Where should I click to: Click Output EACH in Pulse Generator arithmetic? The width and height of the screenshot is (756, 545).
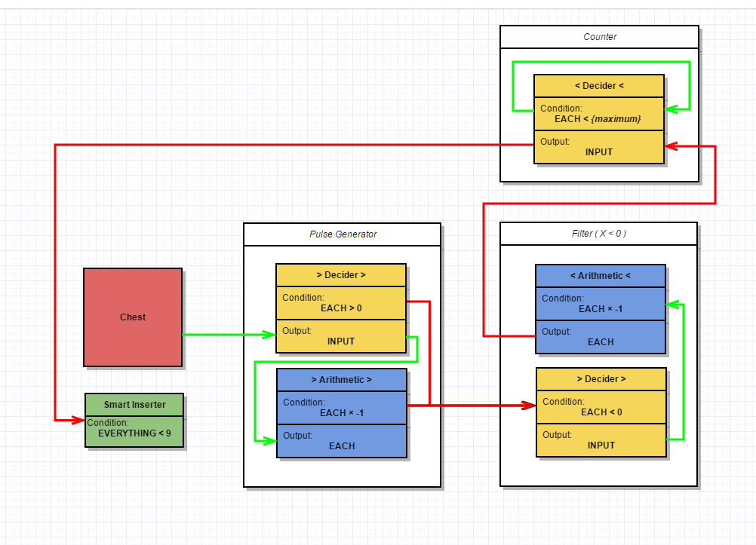342,441
